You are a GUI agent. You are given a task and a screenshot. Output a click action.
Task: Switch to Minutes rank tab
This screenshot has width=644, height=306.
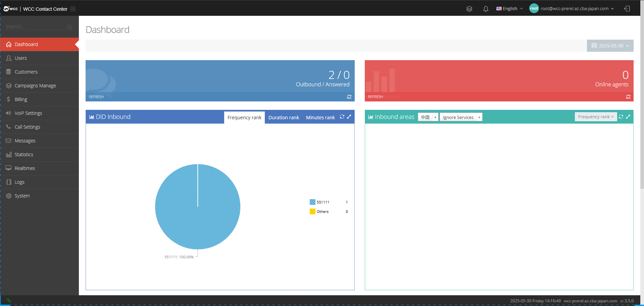click(320, 118)
